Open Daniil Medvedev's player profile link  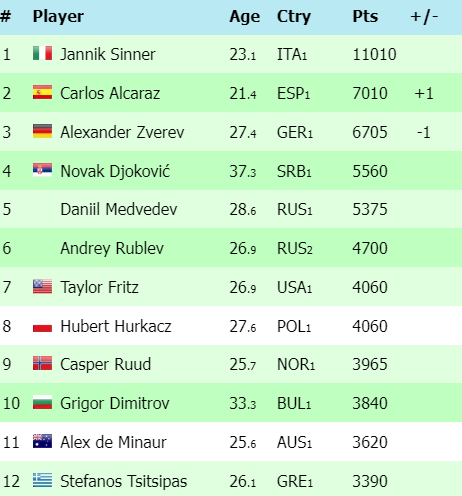(x=119, y=209)
